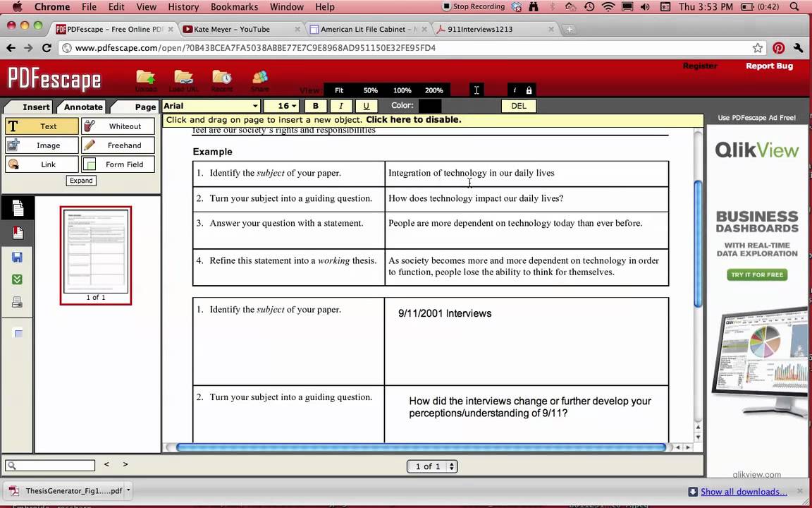Toggle Bold formatting button
812x508 pixels.
pos(315,106)
